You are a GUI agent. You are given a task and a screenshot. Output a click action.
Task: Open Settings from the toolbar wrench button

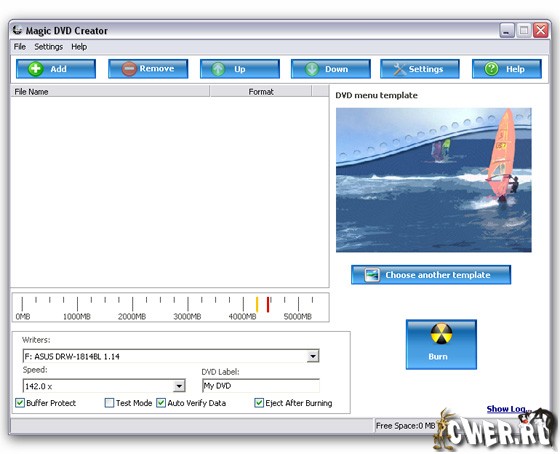coord(420,69)
